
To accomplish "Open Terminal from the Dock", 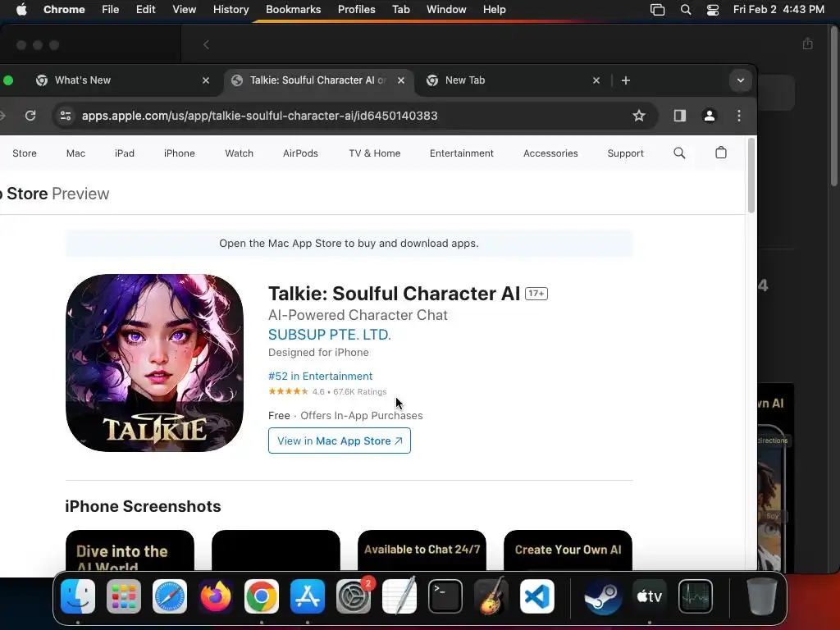I will pyautogui.click(x=445, y=596).
